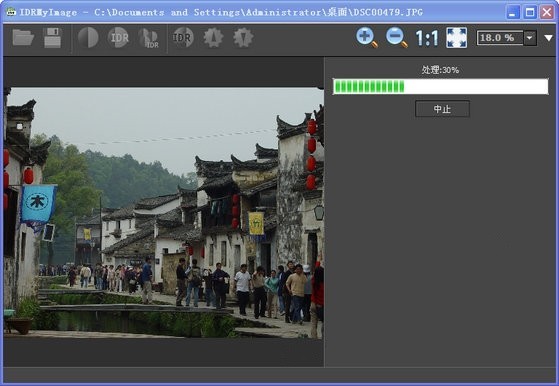This screenshot has width=559, height=386.
Task: Open the IDRMyImage title bar app icon menu
Action: tap(11, 12)
